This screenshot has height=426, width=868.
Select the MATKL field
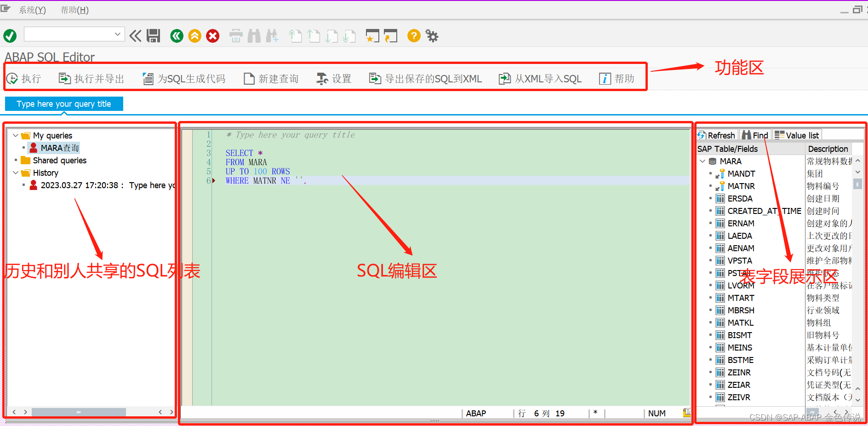(741, 322)
